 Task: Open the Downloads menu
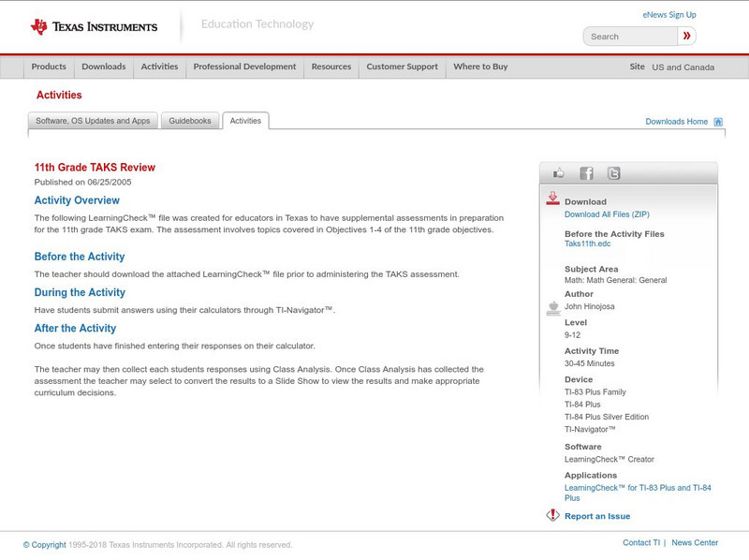click(104, 66)
